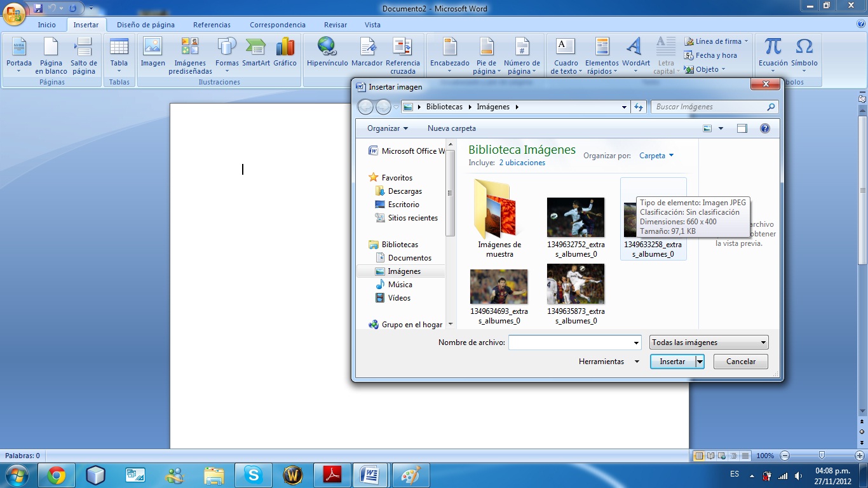Expand the Objeto dropdown in ribbon
868x488 pixels.
pos(723,69)
